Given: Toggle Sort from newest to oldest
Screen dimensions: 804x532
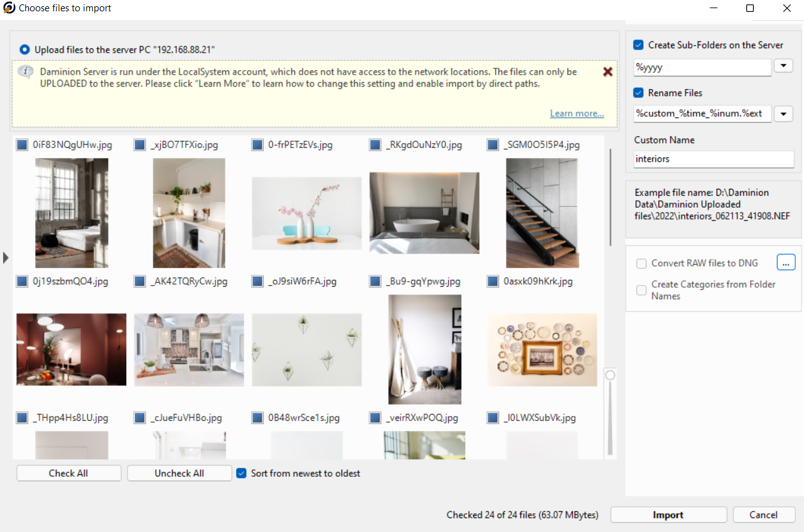Looking at the screenshot, I should coord(241,473).
